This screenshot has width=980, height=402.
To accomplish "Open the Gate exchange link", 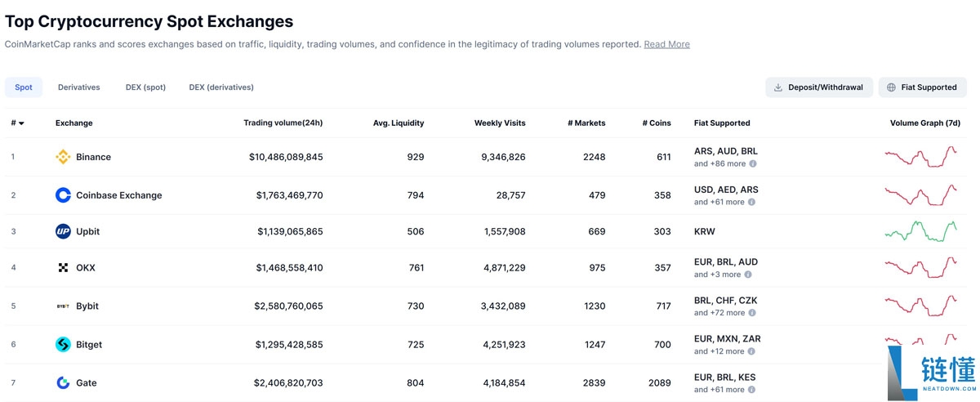I will 87,382.
